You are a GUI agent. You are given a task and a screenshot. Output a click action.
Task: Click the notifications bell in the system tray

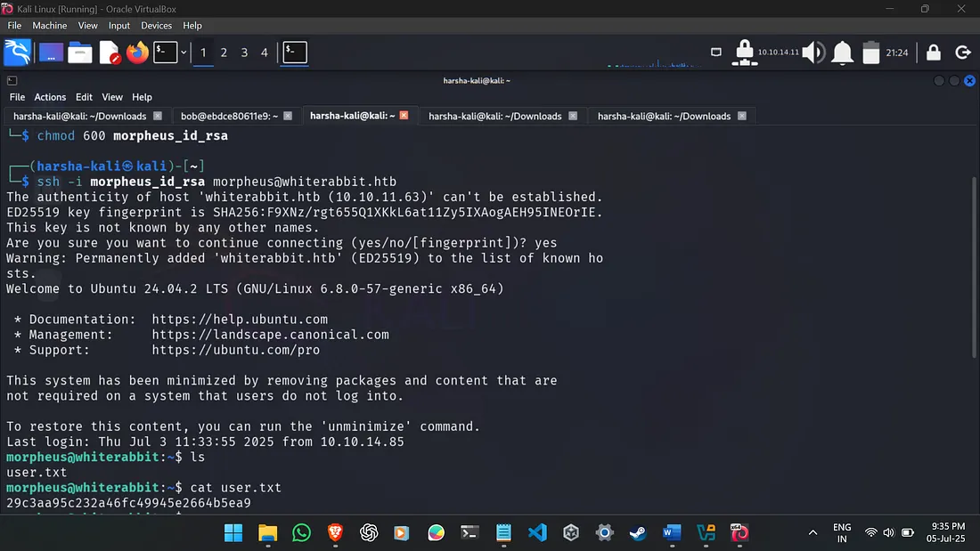coord(842,53)
